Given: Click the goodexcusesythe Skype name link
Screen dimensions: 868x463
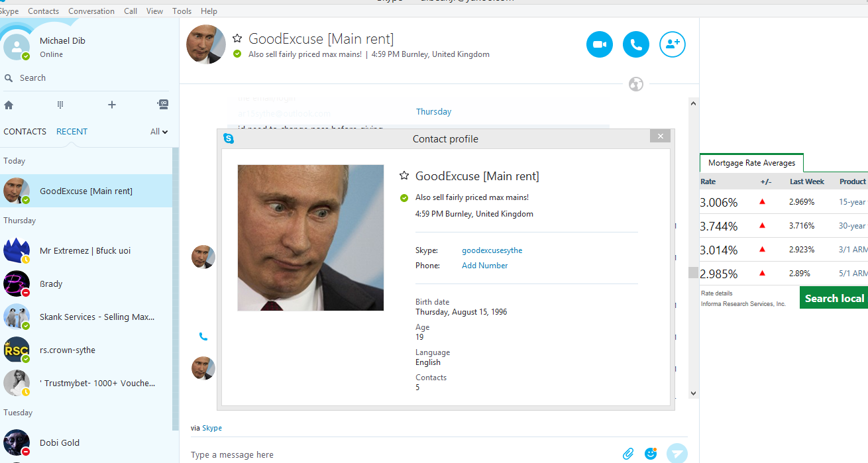Looking at the screenshot, I should 492,250.
